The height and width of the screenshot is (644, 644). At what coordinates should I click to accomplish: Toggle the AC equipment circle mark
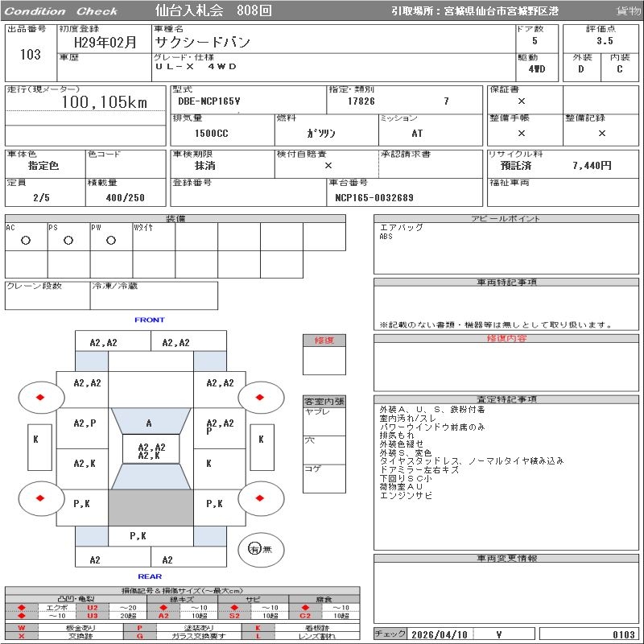coord(26,240)
